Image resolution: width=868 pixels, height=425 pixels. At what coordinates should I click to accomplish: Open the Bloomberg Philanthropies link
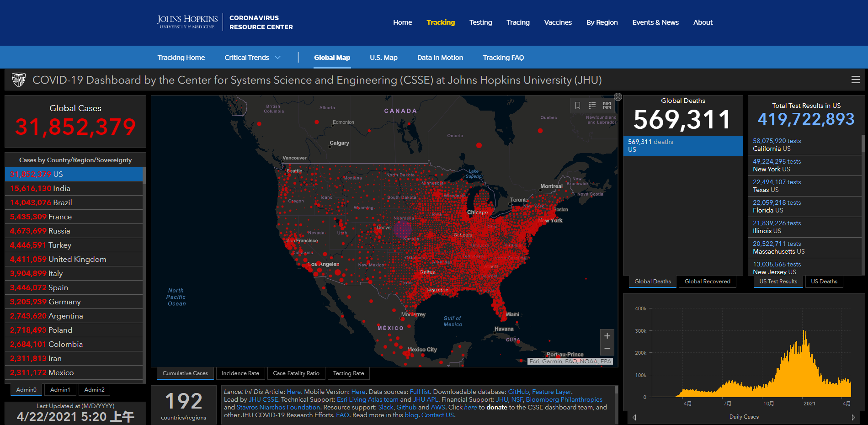[x=564, y=399]
